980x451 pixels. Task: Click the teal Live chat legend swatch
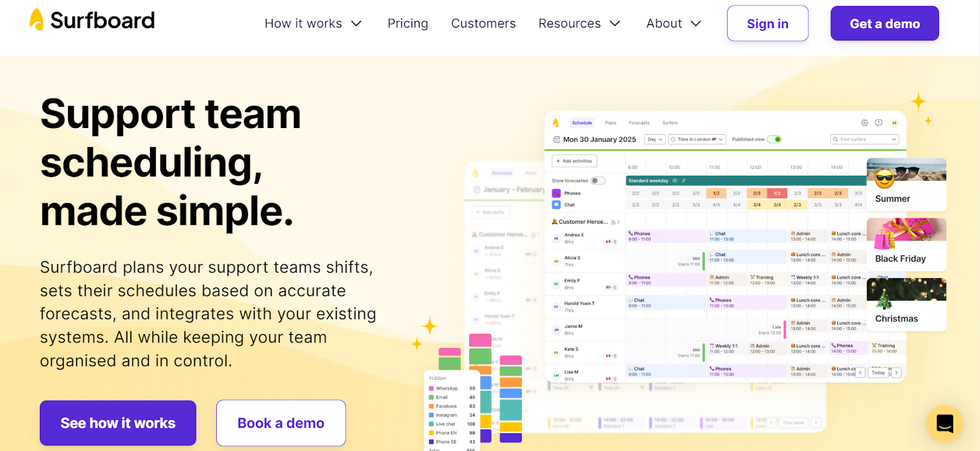pos(431,424)
